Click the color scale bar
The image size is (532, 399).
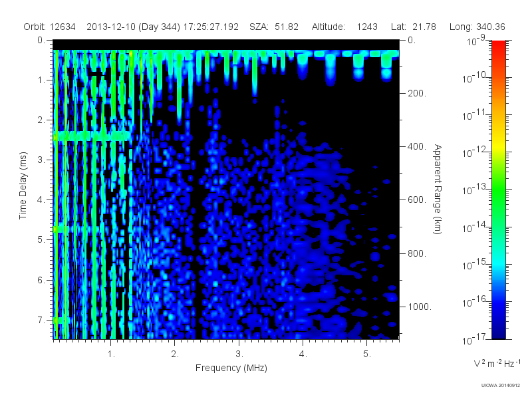tap(499, 190)
